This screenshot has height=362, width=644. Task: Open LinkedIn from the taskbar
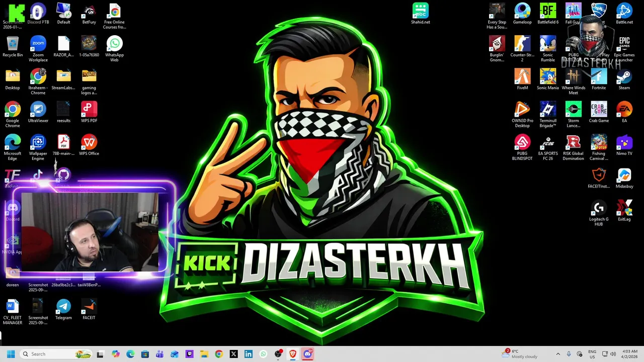tap(248, 354)
